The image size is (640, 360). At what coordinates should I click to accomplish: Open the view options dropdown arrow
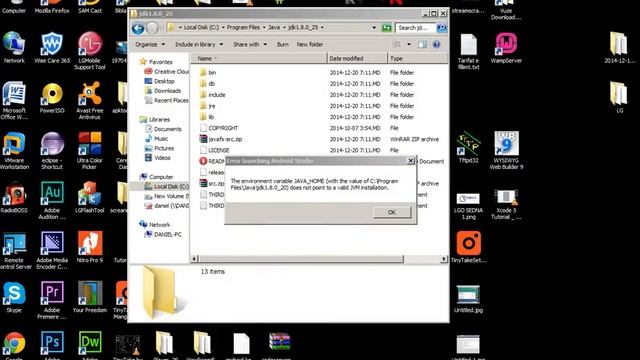pyautogui.click(x=409, y=44)
